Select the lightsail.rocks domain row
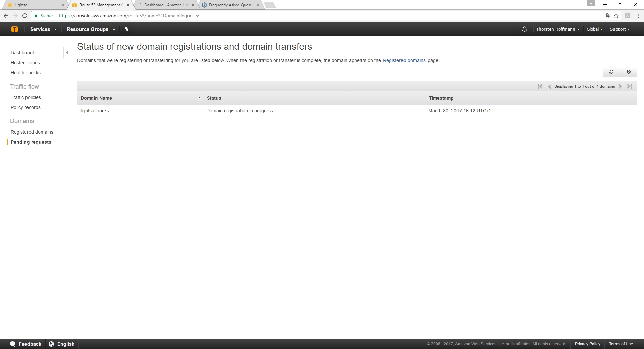 [x=357, y=111]
